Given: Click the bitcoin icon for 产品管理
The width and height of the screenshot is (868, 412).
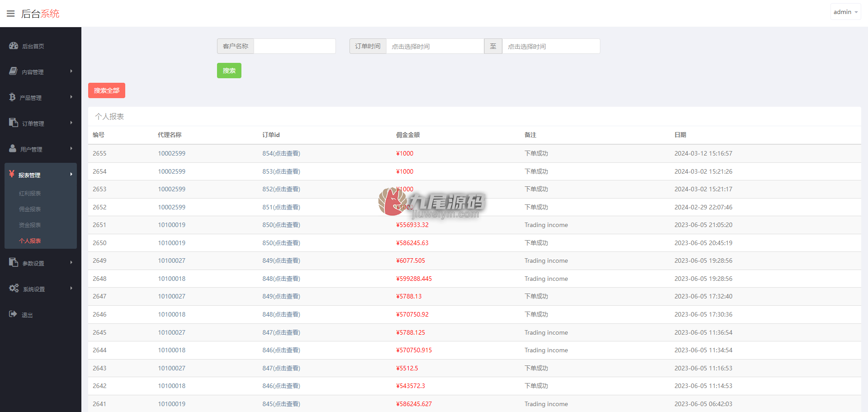Looking at the screenshot, I should coord(12,97).
